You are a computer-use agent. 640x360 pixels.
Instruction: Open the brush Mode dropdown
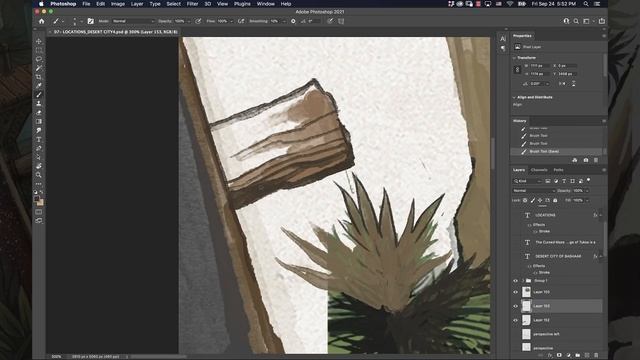(133, 21)
